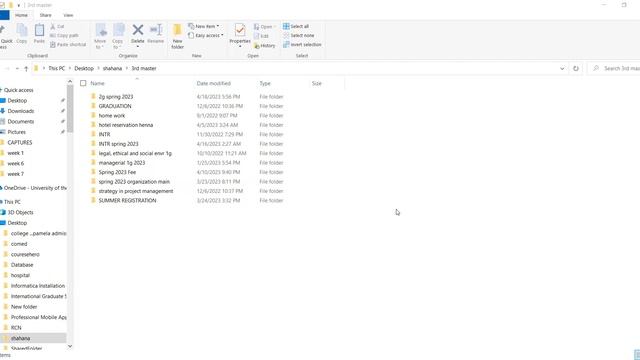This screenshot has height=360, width=640.
Task: Open the Open button dropdown in ribbon
Action: (264, 27)
